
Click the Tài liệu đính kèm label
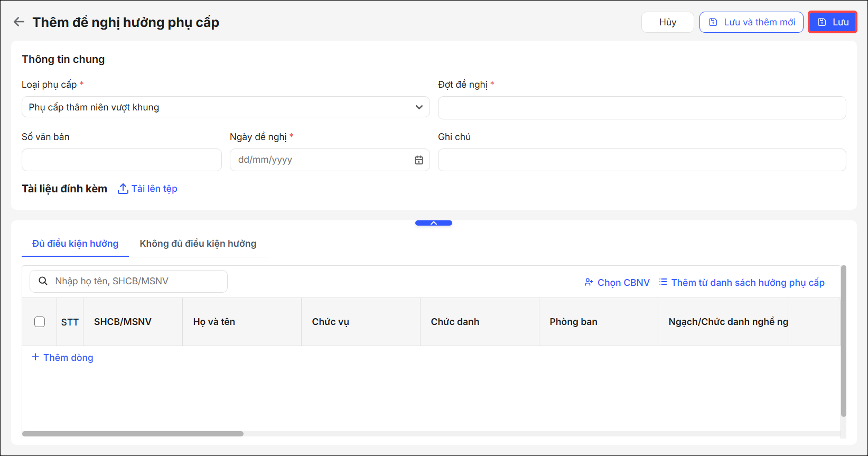coord(64,189)
